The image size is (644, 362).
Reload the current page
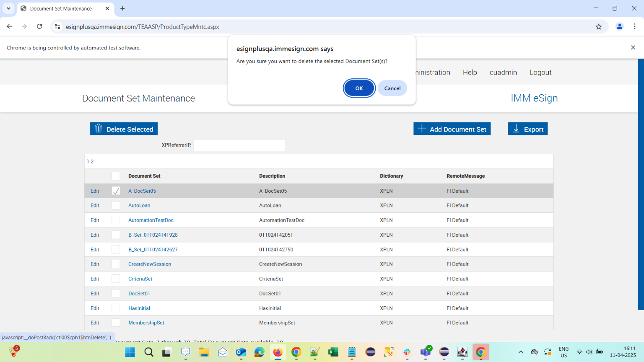pyautogui.click(x=39, y=26)
